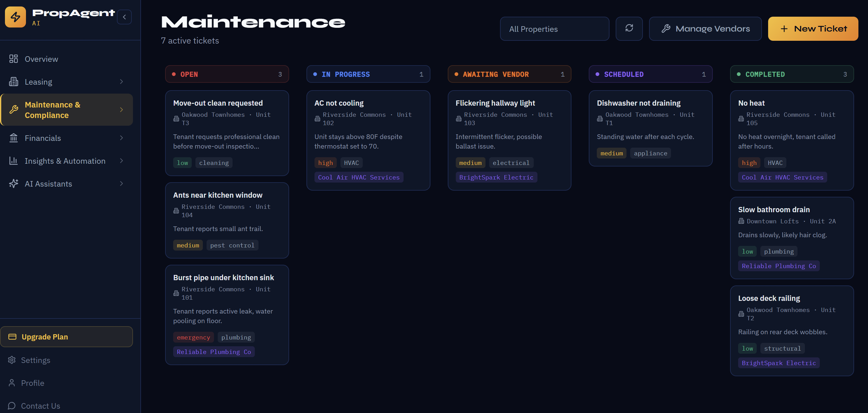Screen dimensions: 868x413
Task: Open the All Properties dropdown
Action: coord(554,29)
